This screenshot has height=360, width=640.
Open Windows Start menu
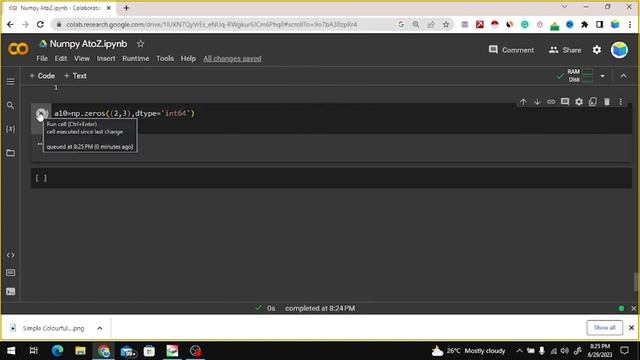(x=11, y=351)
